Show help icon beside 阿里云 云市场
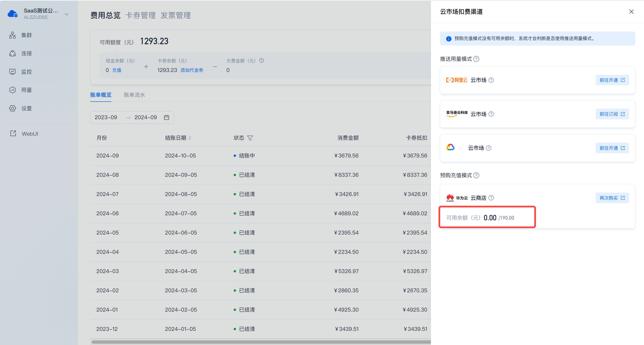This screenshot has width=644, height=345. pyautogui.click(x=491, y=80)
